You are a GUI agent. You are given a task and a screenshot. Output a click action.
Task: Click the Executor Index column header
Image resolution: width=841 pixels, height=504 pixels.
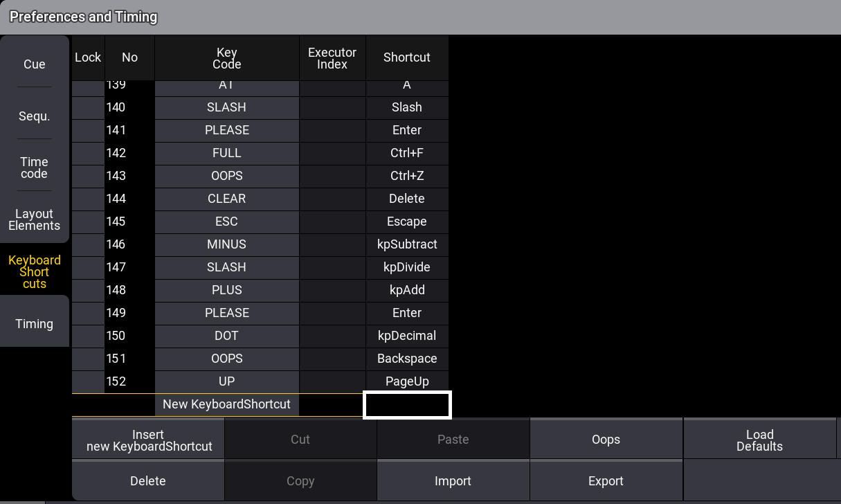point(332,58)
